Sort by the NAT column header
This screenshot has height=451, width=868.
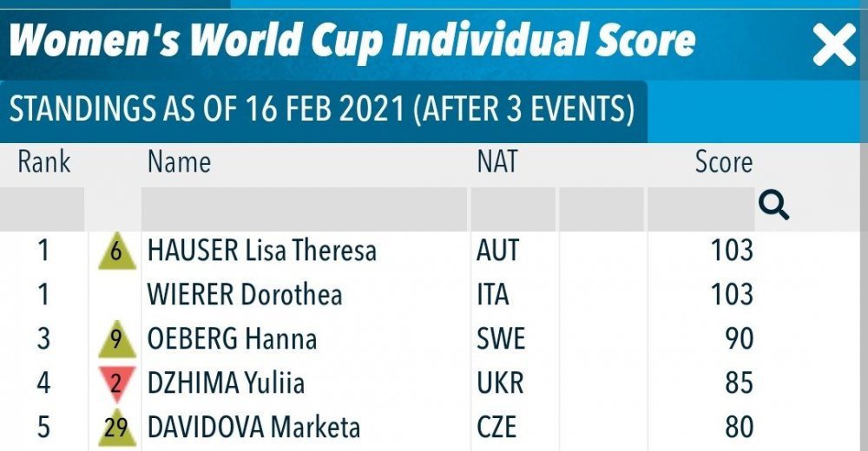click(x=496, y=162)
